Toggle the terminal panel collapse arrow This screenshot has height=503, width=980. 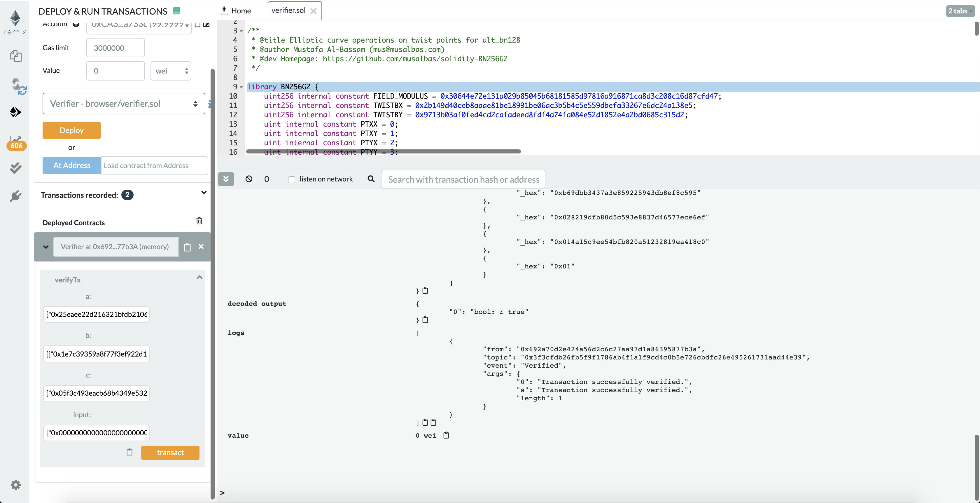coord(226,179)
